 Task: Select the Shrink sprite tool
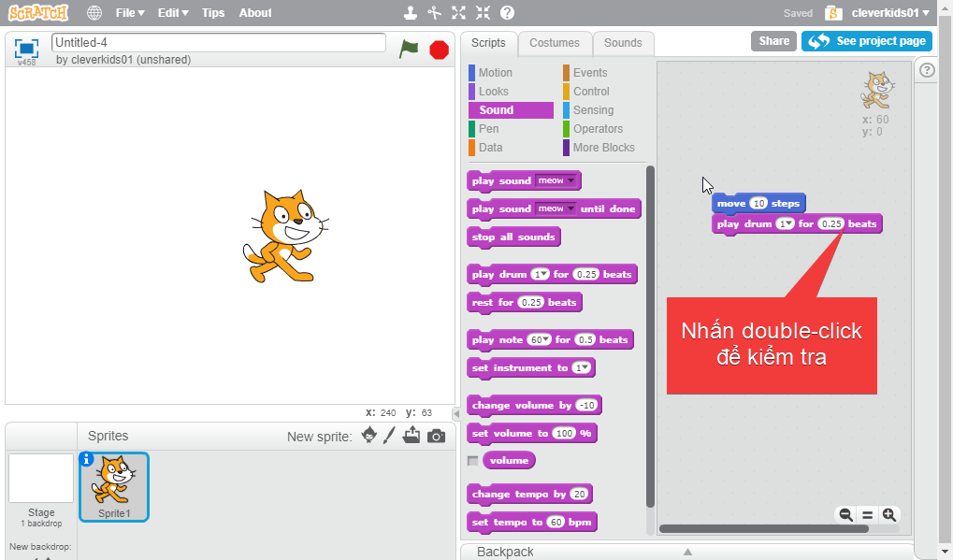tap(484, 13)
